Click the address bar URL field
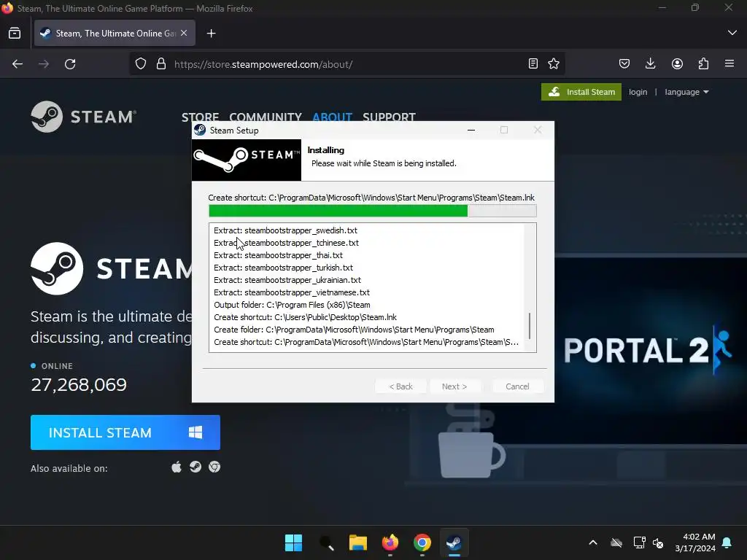Screen dimensions: 747x560 (348, 64)
